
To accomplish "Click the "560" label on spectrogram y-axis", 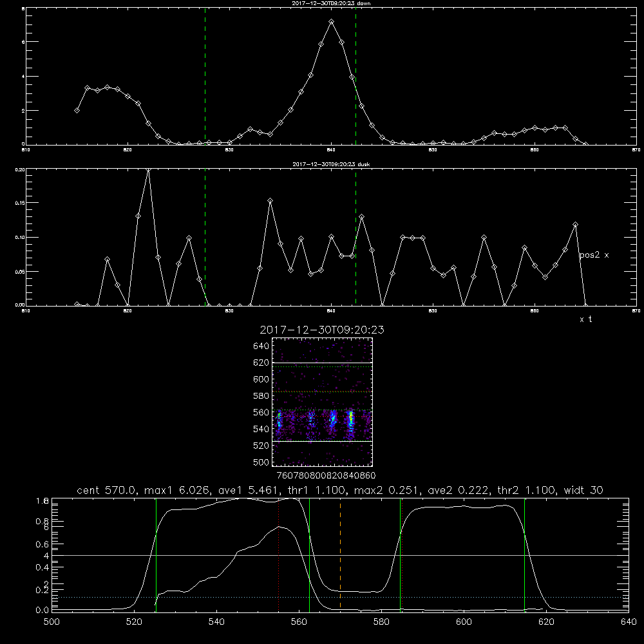I will pyautogui.click(x=261, y=413).
